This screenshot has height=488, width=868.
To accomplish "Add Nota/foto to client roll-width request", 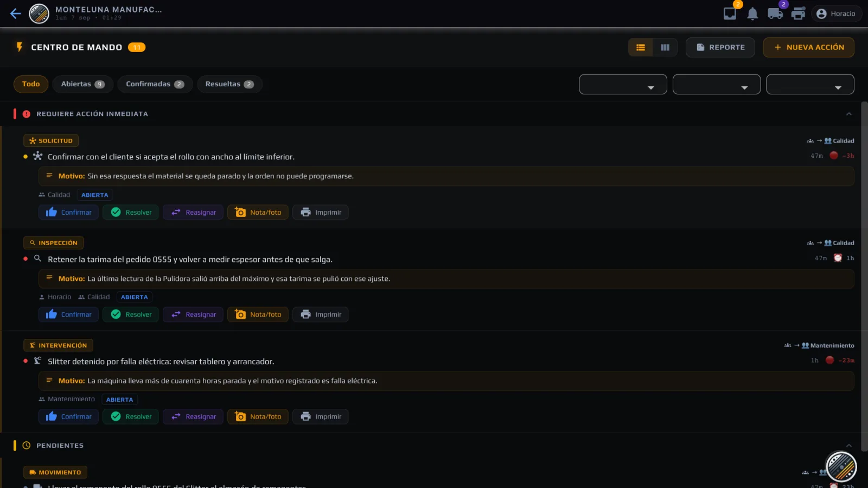I will (x=258, y=213).
